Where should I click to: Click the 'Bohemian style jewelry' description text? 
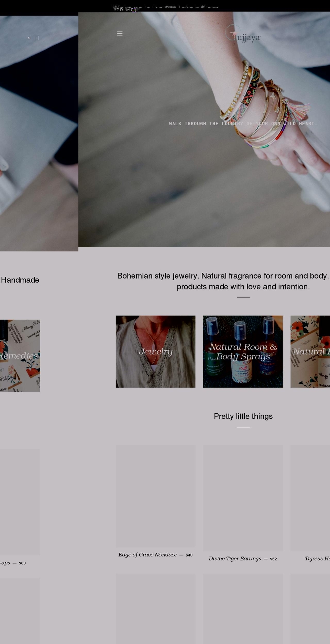(x=223, y=281)
